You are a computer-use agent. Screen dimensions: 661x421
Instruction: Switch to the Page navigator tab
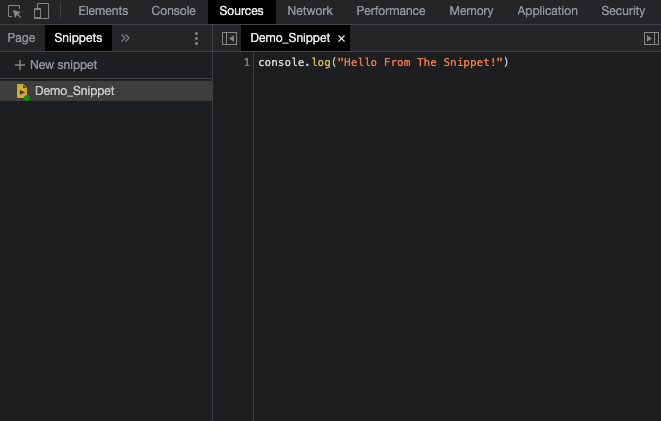click(x=21, y=38)
